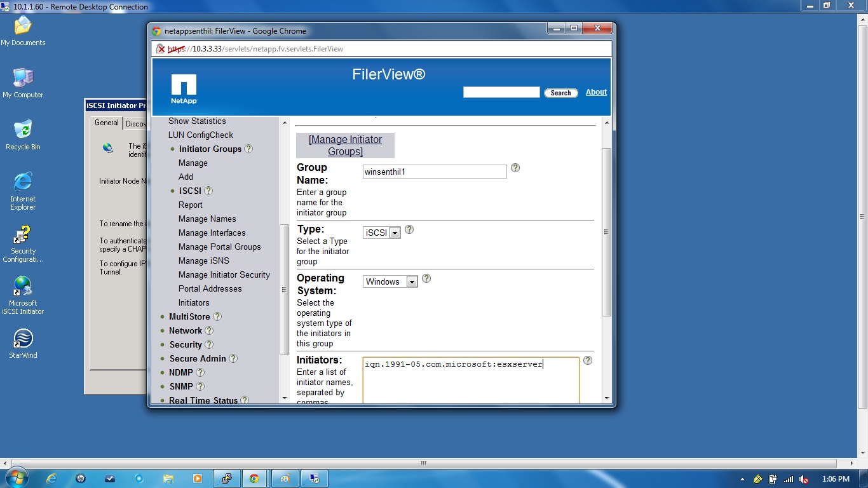Open Manage Interfaces in iSCSI menu
The height and width of the screenshot is (488, 868).
pos(212,233)
